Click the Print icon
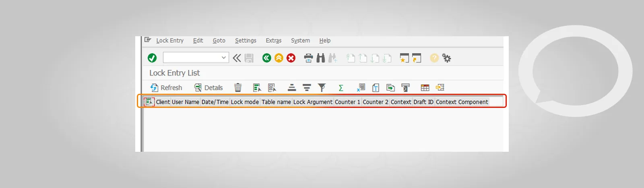Screen dimensions: 644x188 tap(308, 58)
